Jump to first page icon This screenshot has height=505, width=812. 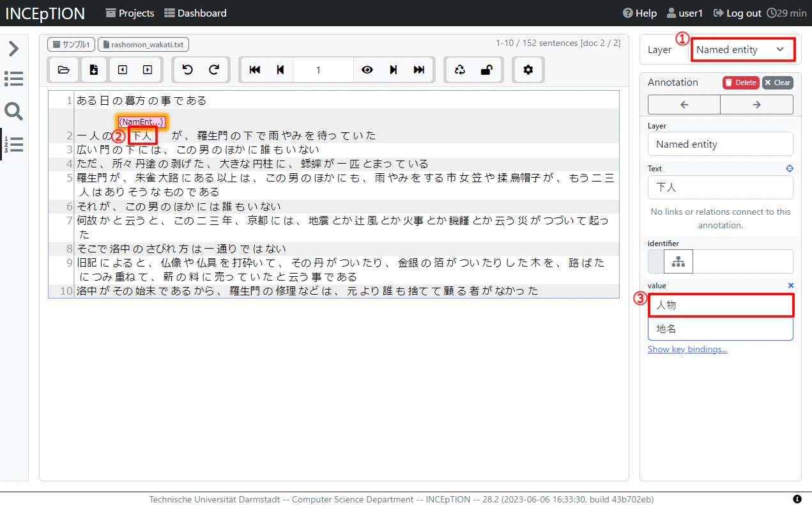[255, 70]
